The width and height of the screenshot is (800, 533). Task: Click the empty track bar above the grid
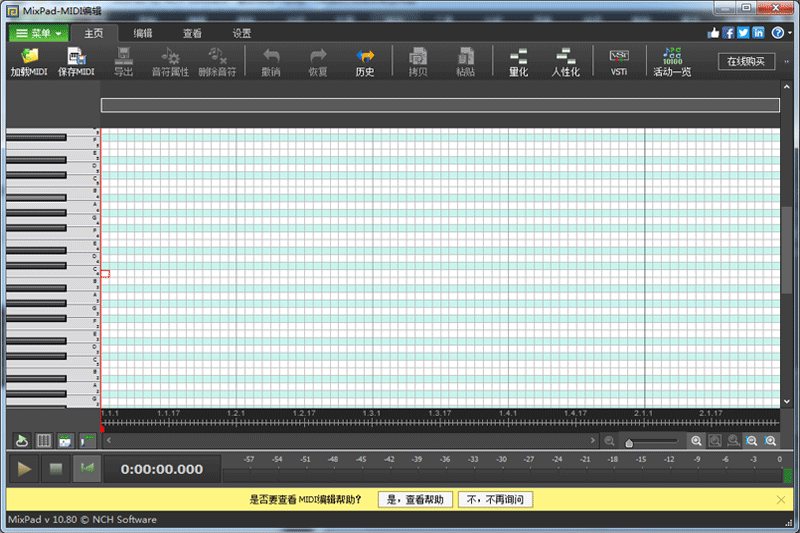[x=440, y=105]
